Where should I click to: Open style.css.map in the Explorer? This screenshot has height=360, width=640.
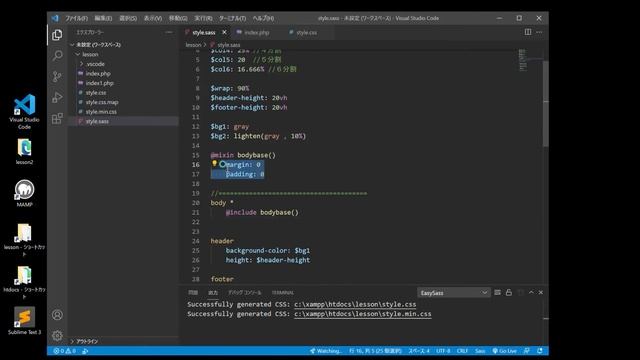click(x=102, y=102)
